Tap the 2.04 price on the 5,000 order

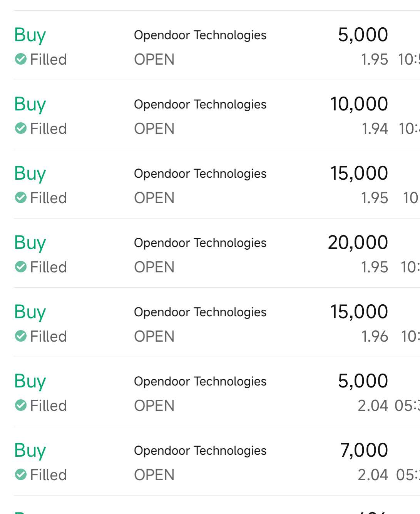(x=373, y=406)
